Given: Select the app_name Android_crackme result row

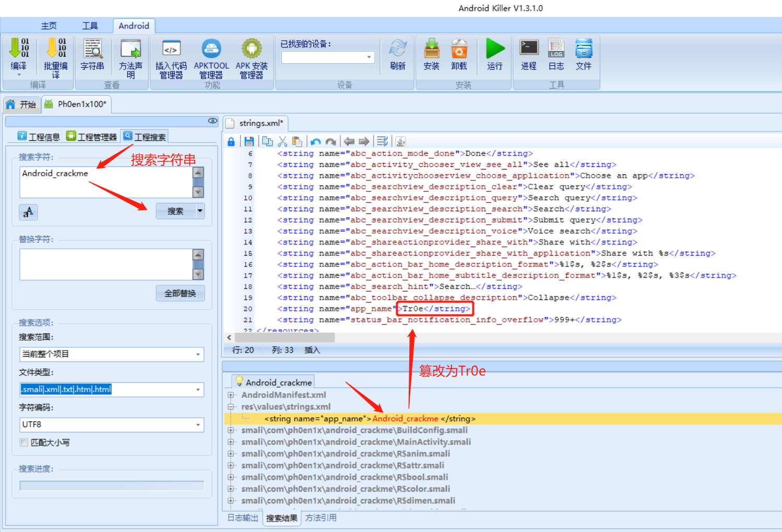Looking at the screenshot, I should pos(503,419).
